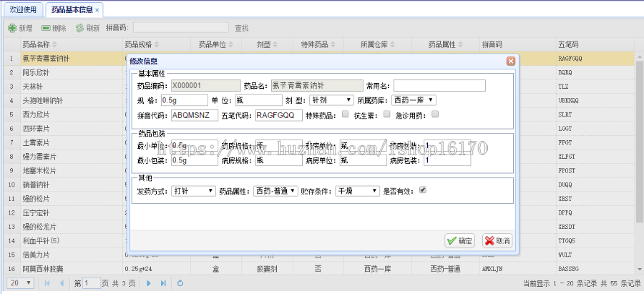Open the 所属药库 dropdown showing 西药一库
644x294 pixels.
tap(414, 99)
